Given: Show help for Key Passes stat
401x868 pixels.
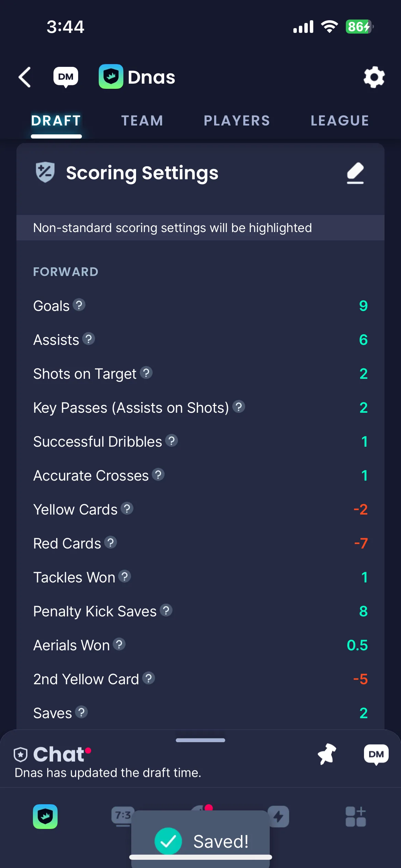Looking at the screenshot, I should click(239, 407).
